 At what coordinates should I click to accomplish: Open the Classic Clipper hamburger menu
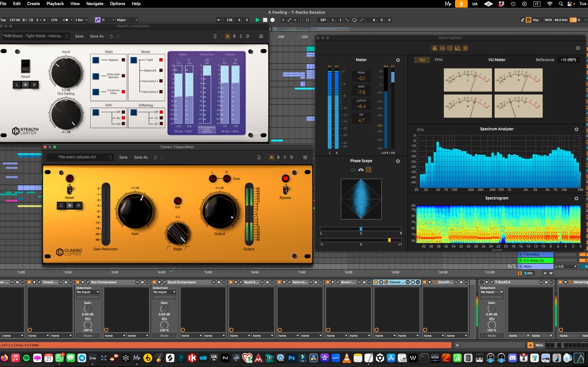click(x=306, y=157)
